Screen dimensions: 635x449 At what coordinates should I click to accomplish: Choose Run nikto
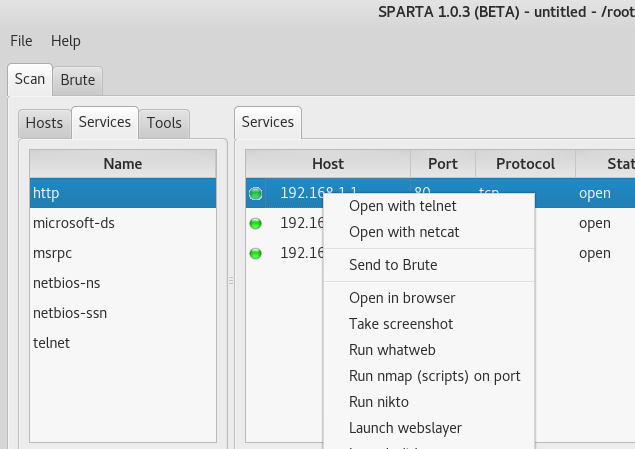(x=429, y=402)
